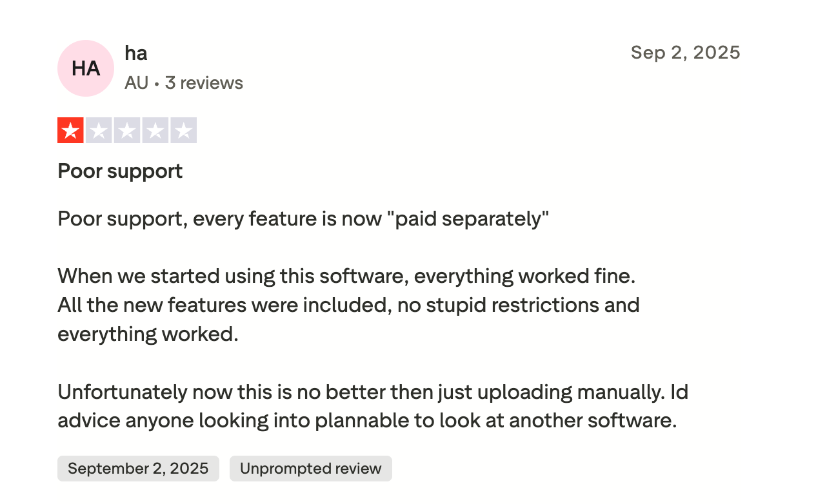Click the line starting "Unfortunately now this"
827x504 pixels.
[373, 391]
